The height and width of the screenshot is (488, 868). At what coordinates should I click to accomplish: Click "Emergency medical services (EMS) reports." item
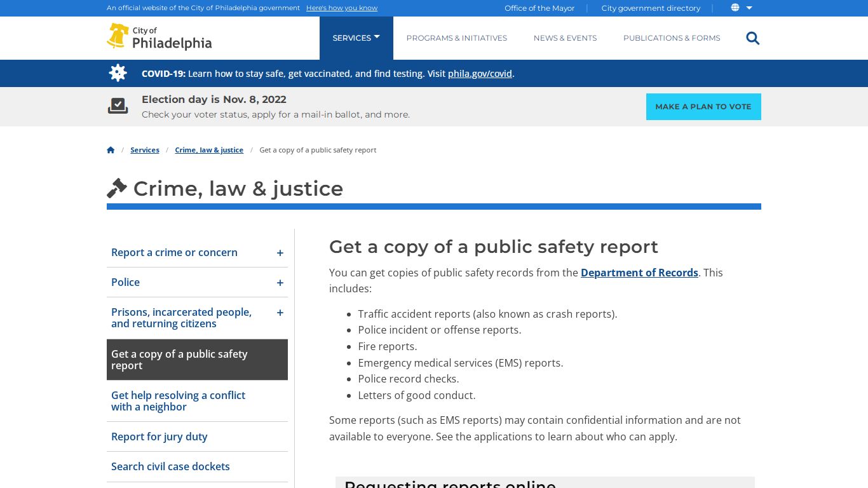461,363
